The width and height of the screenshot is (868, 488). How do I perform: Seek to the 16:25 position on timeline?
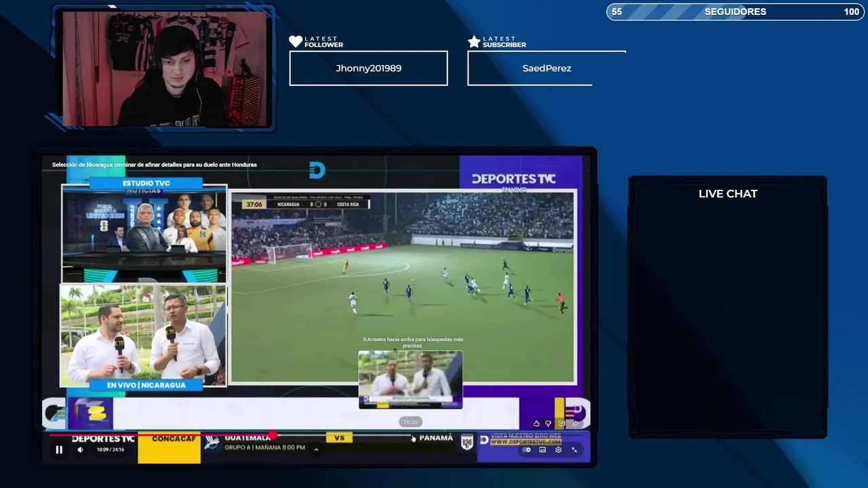point(411,435)
